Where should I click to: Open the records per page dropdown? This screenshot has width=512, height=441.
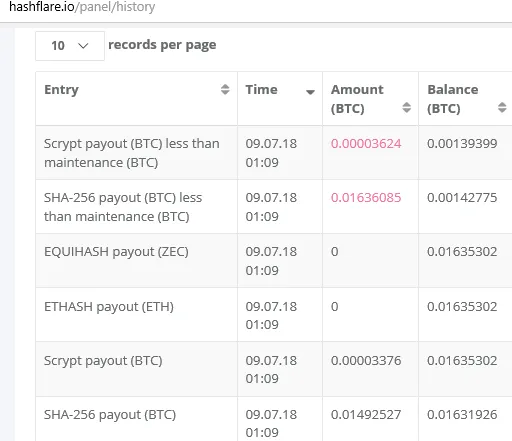pyautogui.click(x=70, y=46)
